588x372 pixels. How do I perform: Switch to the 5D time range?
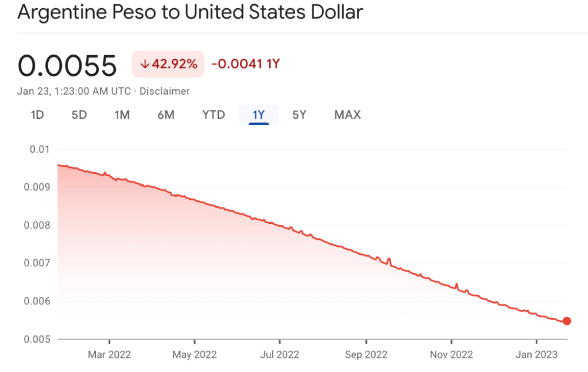click(x=79, y=115)
